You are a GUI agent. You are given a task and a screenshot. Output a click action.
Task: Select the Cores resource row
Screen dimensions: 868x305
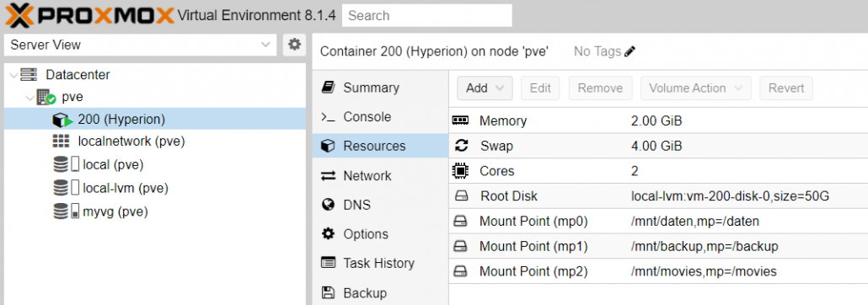coord(658,171)
